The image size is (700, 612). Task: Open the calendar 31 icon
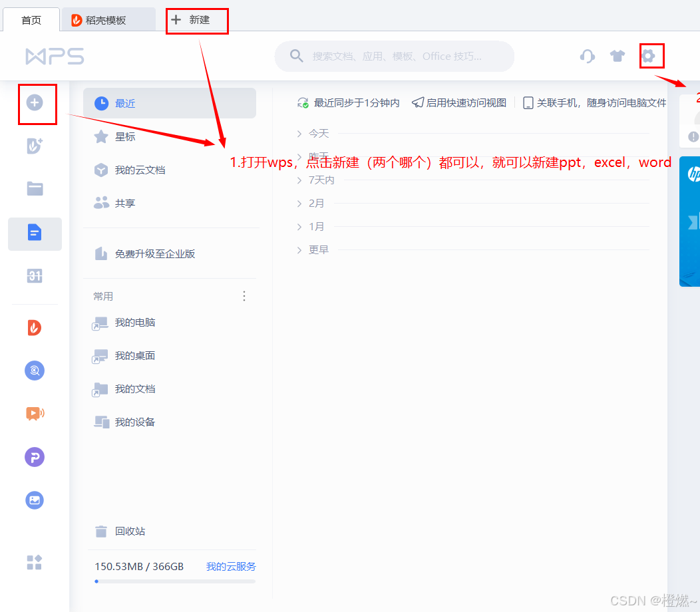(35, 276)
